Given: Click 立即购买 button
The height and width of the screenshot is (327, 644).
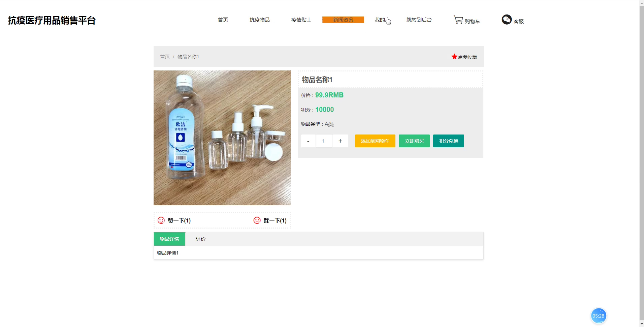Looking at the screenshot, I should pyautogui.click(x=414, y=141).
